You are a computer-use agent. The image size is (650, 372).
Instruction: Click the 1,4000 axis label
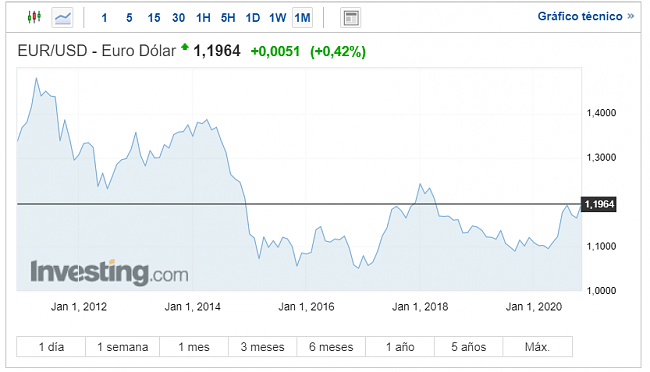[x=601, y=113]
